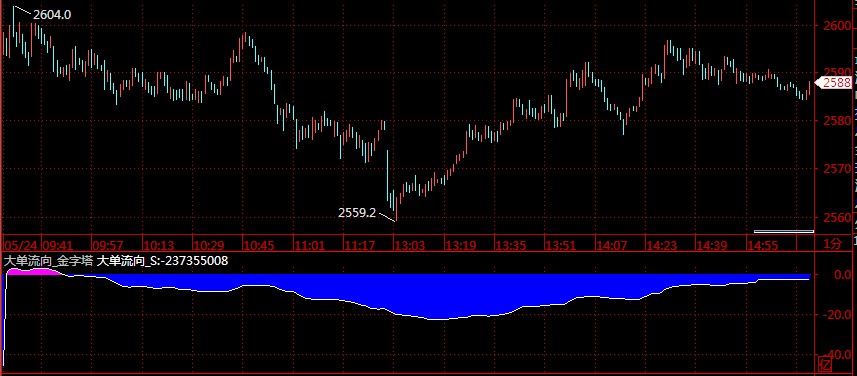
Task: Click the 13:51 time label
Action: point(561,244)
